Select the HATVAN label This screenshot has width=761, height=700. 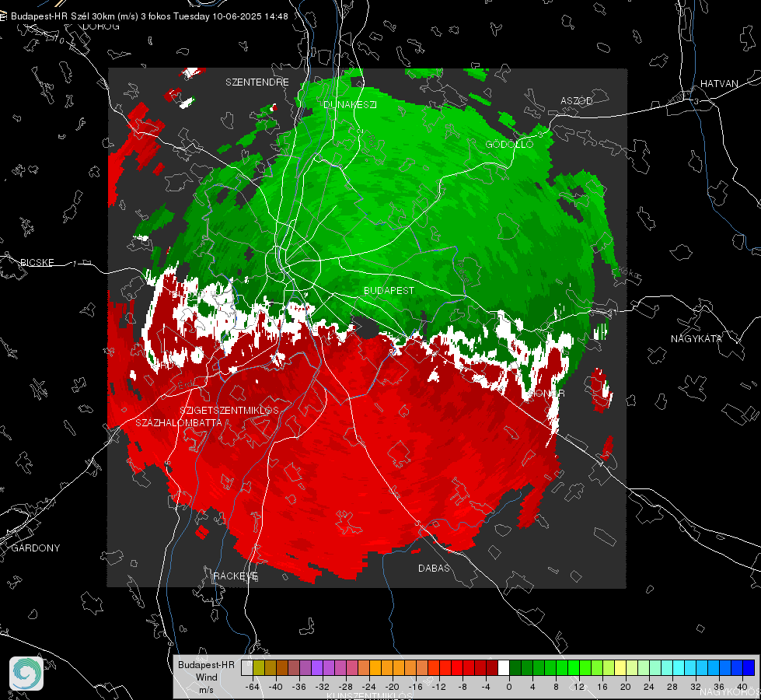(719, 84)
